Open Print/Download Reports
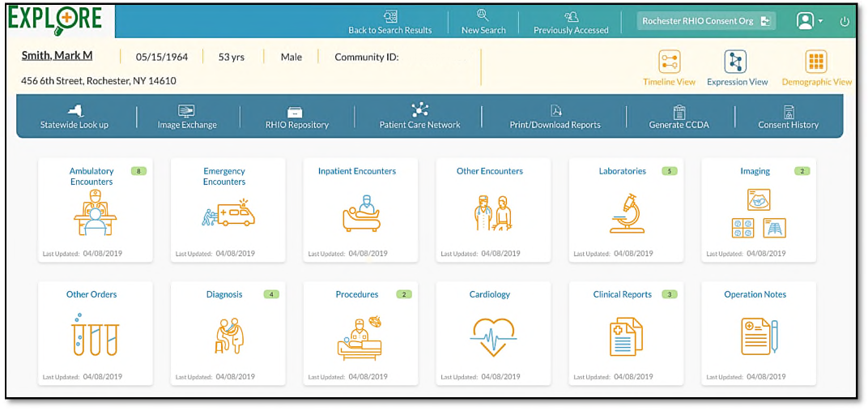The width and height of the screenshot is (868, 411). pyautogui.click(x=555, y=117)
